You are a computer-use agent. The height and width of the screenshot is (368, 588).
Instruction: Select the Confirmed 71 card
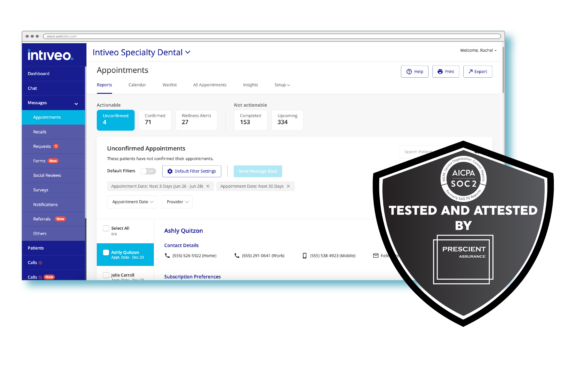click(155, 120)
